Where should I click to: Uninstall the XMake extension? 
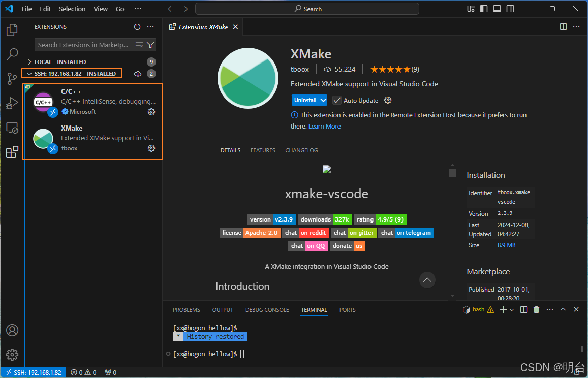305,100
